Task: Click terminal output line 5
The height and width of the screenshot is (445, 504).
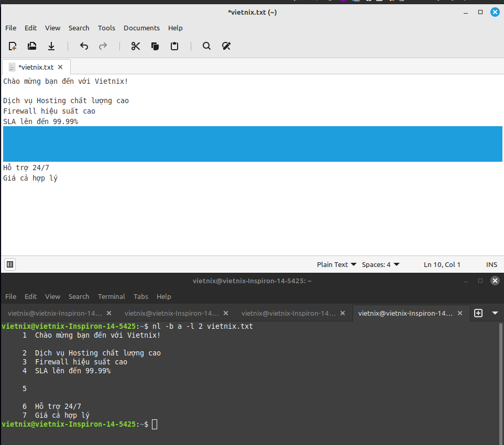Action: point(25,388)
